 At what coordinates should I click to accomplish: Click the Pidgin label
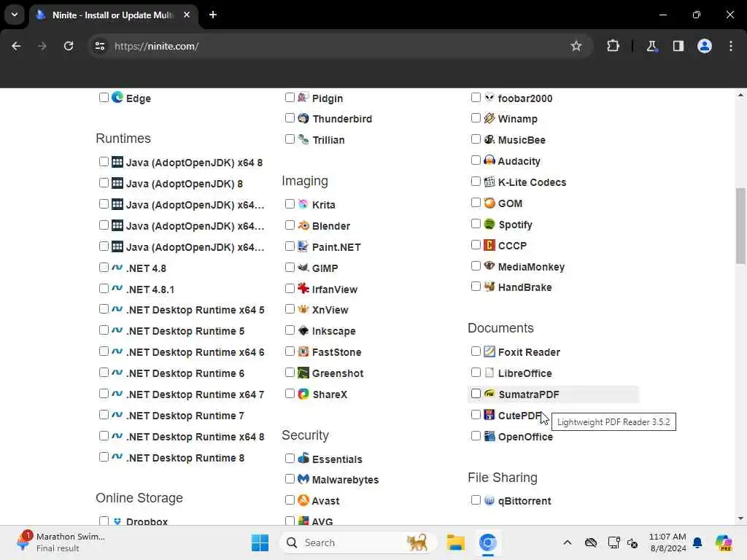click(x=328, y=98)
